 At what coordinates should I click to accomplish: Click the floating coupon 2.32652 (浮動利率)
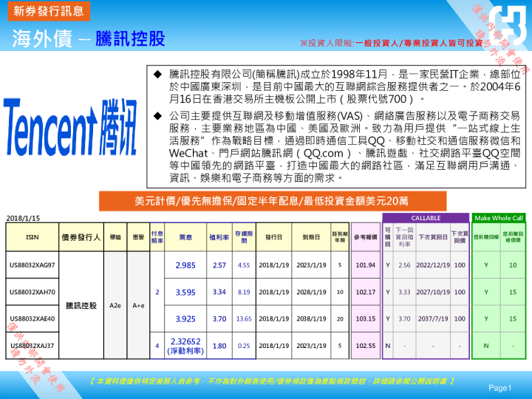click(185, 346)
